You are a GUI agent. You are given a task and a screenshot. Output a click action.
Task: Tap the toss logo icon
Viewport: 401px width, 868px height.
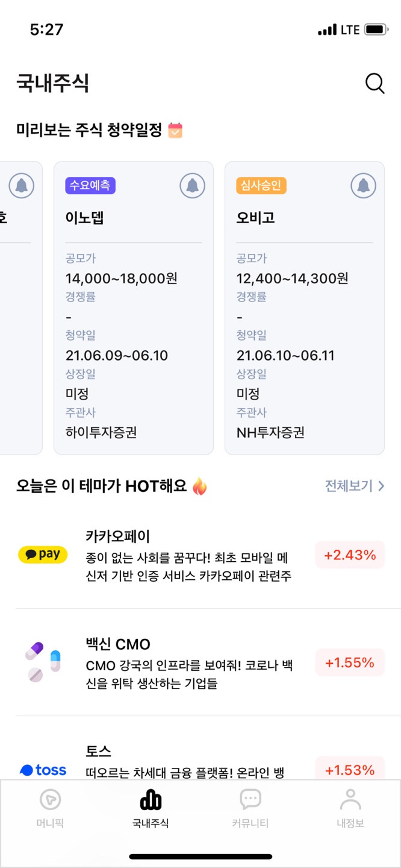coord(43,770)
